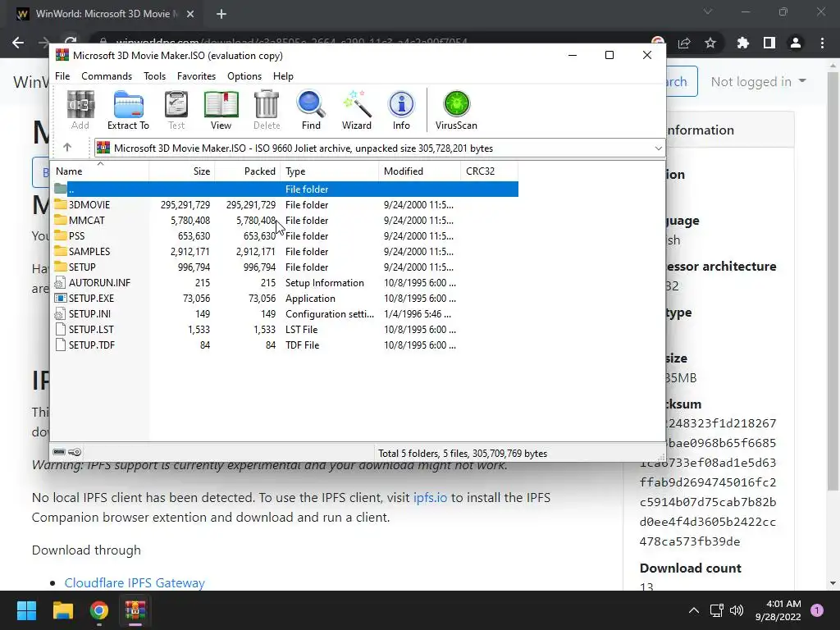Open the Help menu

tap(283, 76)
